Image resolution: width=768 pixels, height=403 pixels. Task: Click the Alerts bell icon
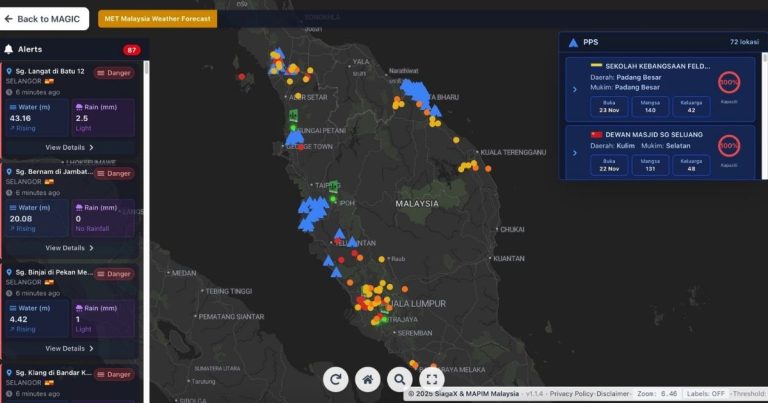click(x=9, y=49)
